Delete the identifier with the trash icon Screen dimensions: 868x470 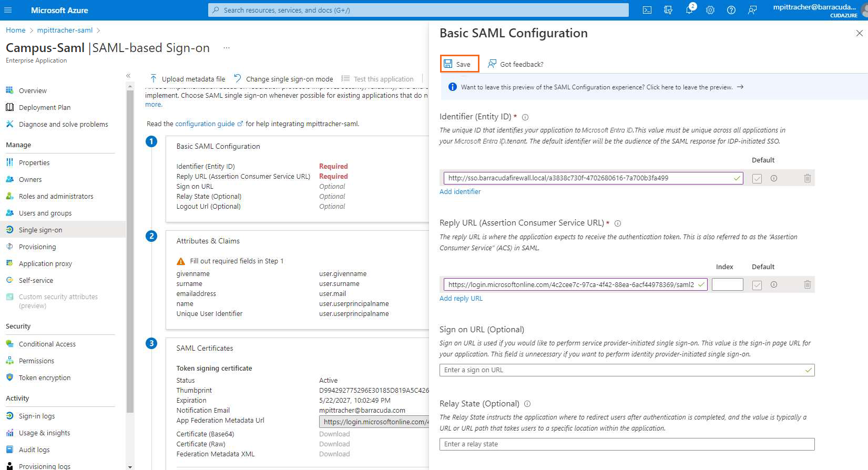click(808, 178)
